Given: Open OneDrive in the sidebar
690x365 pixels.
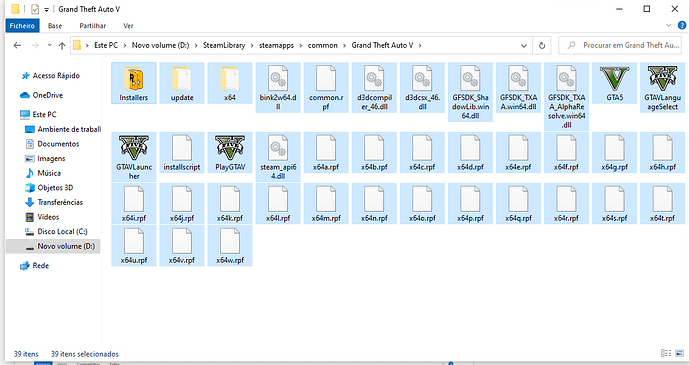Looking at the screenshot, I should coord(48,95).
